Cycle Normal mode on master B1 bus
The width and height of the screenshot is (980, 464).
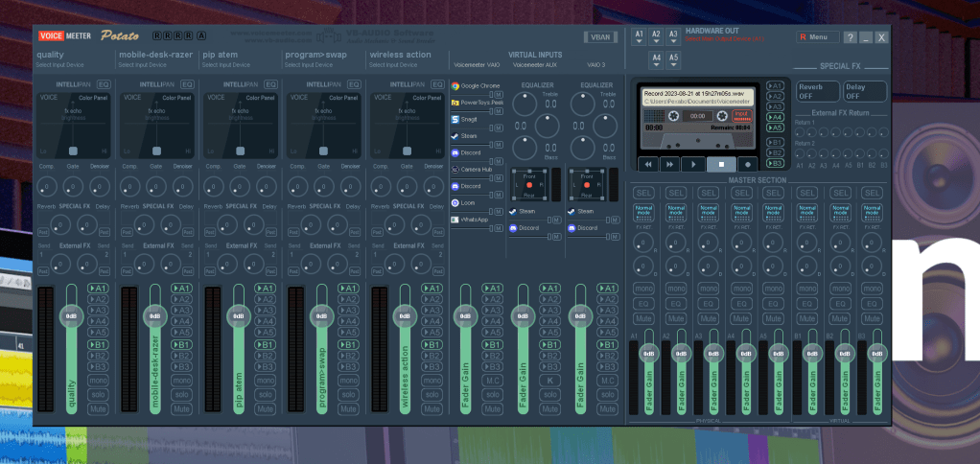coord(806,212)
